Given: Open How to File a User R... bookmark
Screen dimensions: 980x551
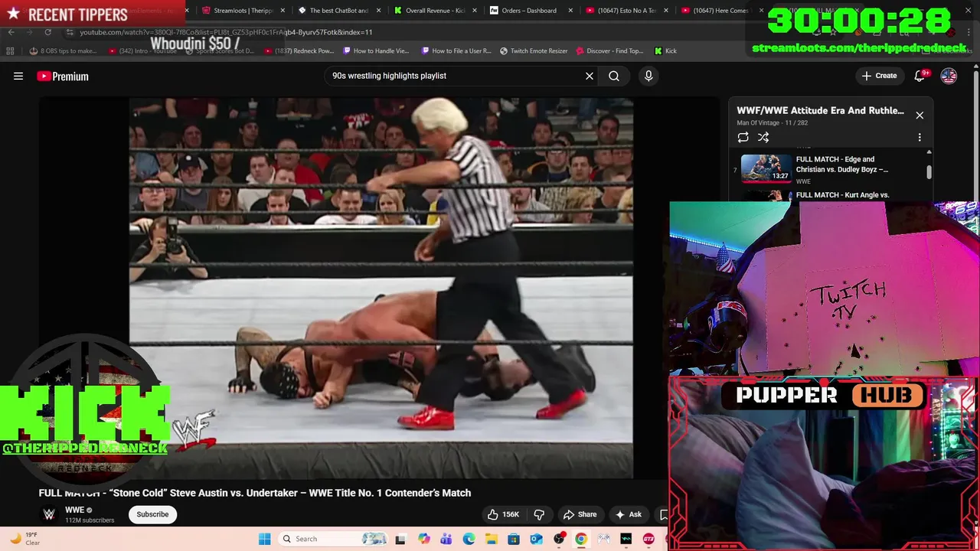Looking at the screenshot, I should tap(456, 51).
